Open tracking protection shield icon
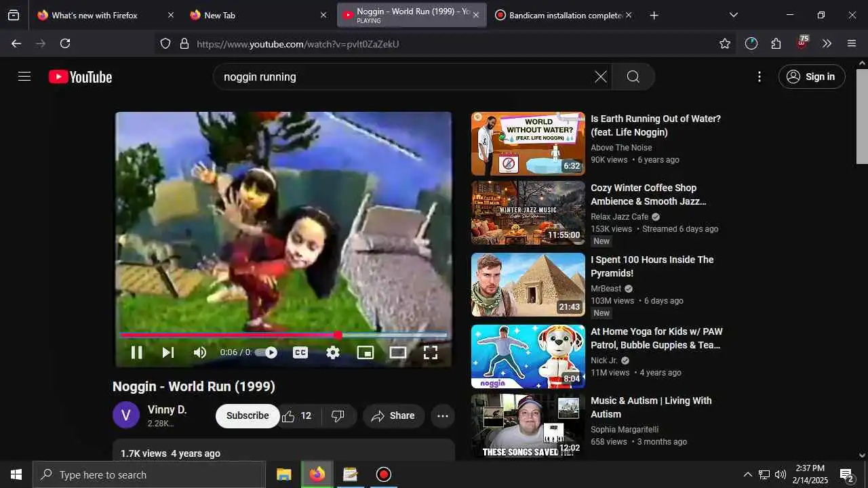Image resolution: width=868 pixels, height=488 pixels. pos(165,43)
